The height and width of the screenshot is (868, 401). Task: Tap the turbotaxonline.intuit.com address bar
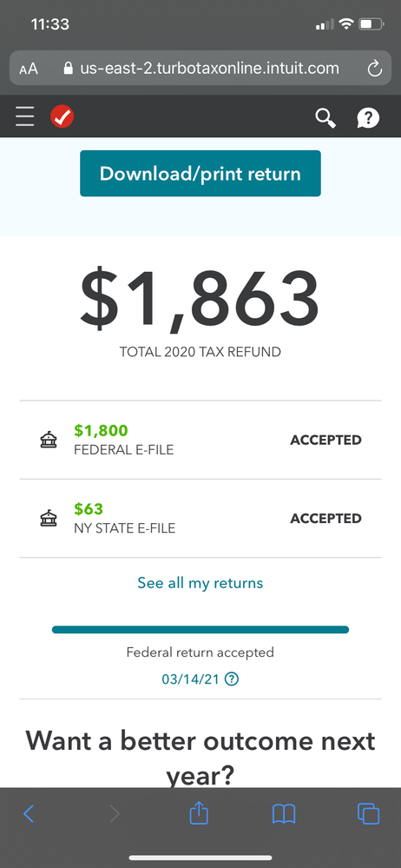coord(200,68)
